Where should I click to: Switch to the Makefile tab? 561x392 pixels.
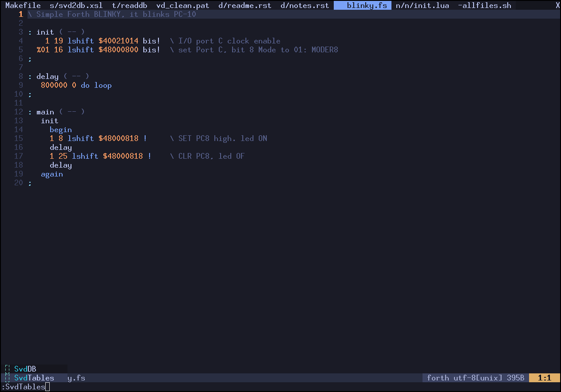(x=23, y=6)
